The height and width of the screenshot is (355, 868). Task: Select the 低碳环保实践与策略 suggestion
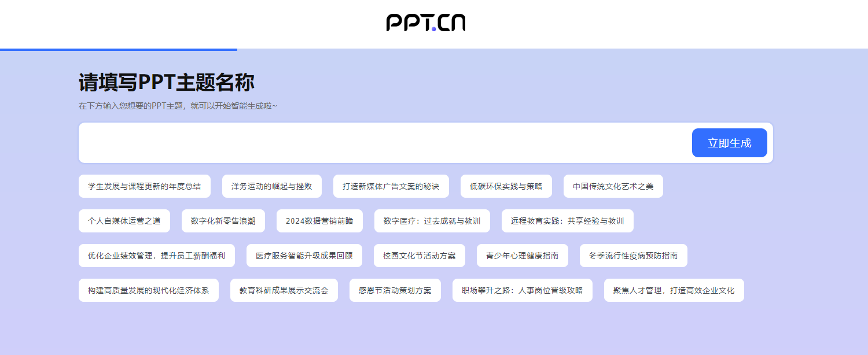click(506, 186)
